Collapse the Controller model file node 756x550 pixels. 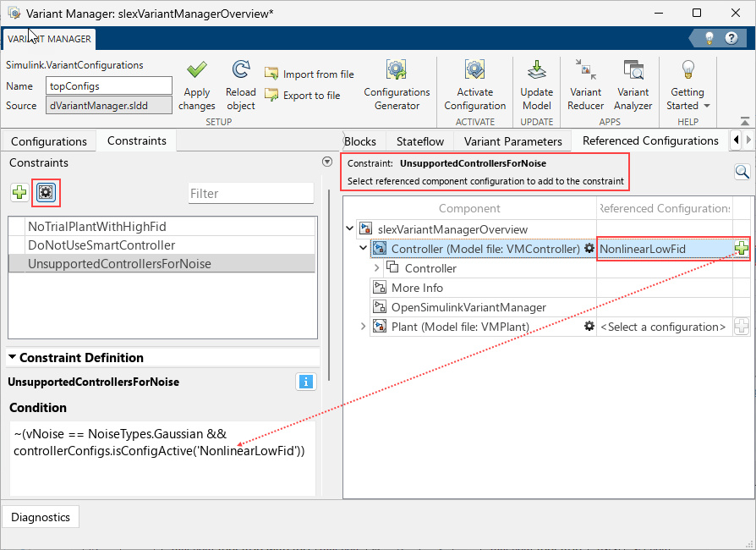pos(363,248)
